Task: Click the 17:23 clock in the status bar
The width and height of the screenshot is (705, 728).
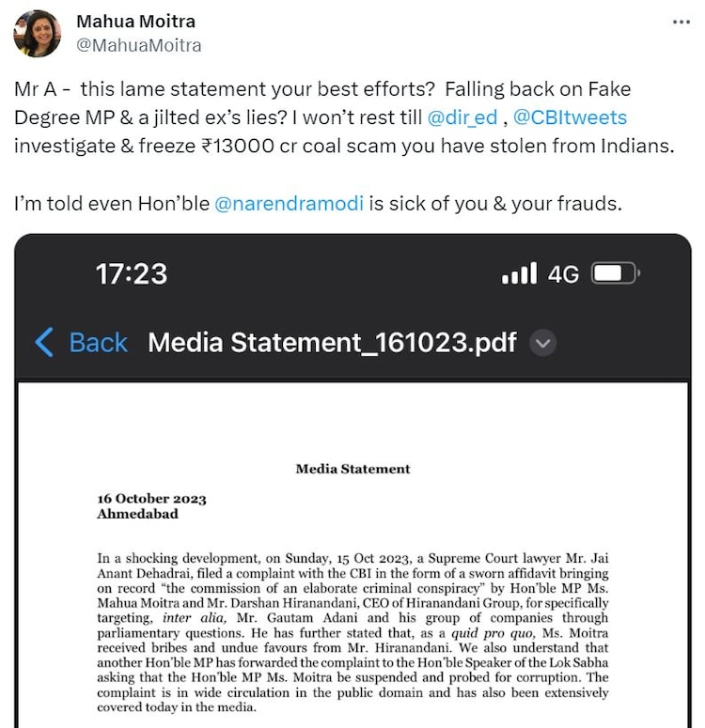Action: pos(132,273)
